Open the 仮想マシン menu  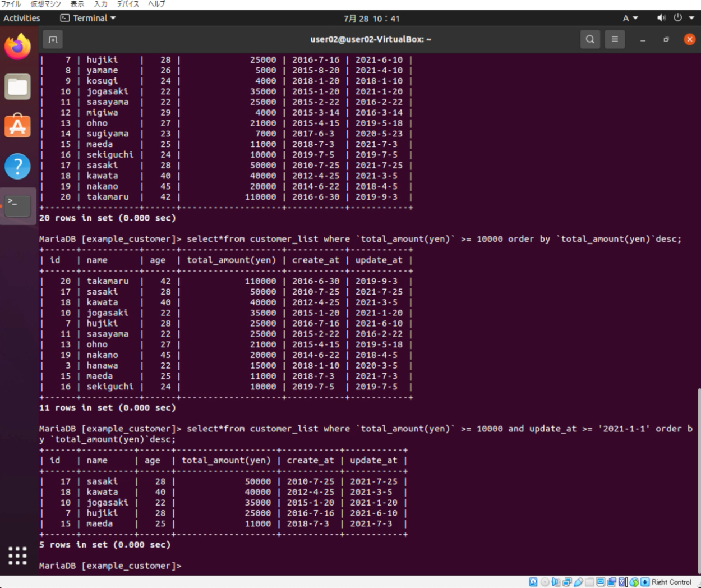click(45, 4)
